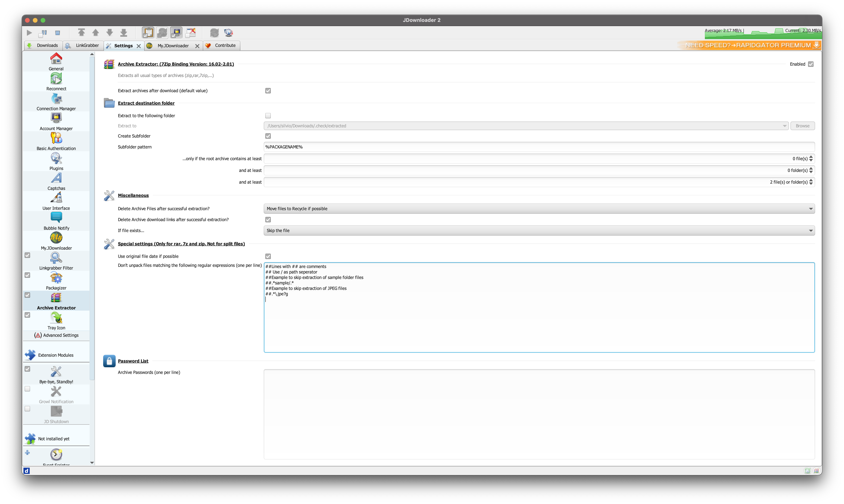
Task: Expand the If file exists dropdown
Action: point(539,231)
